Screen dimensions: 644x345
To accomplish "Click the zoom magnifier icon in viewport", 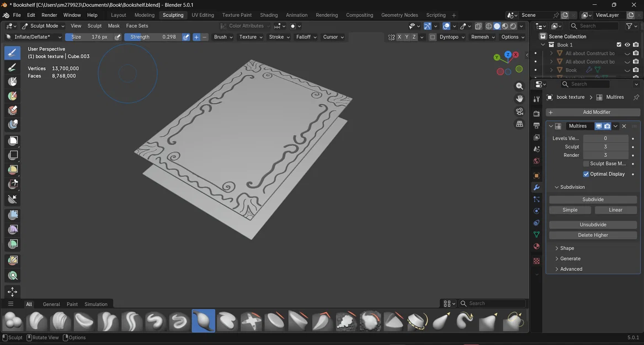I will pos(519,86).
